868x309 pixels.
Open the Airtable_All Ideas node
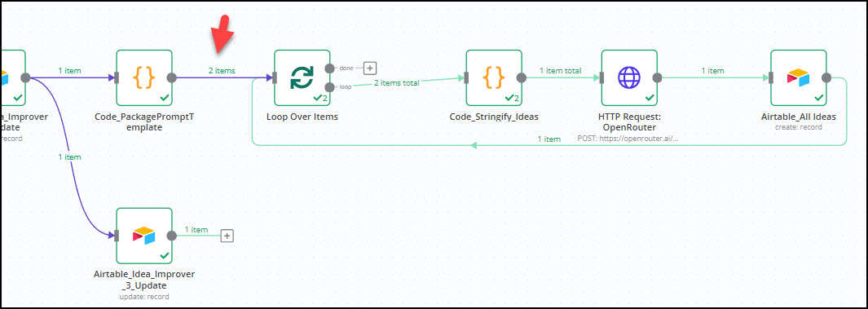pos(799,77)
